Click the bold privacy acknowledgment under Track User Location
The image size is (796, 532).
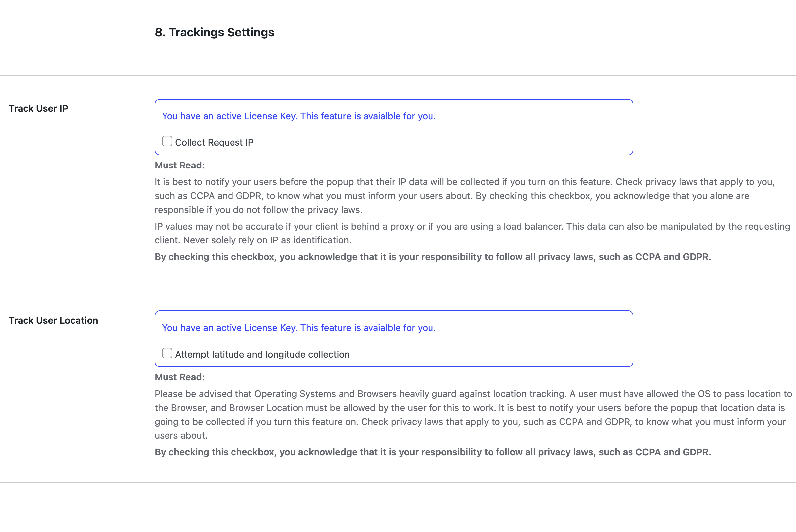[432, 452]
